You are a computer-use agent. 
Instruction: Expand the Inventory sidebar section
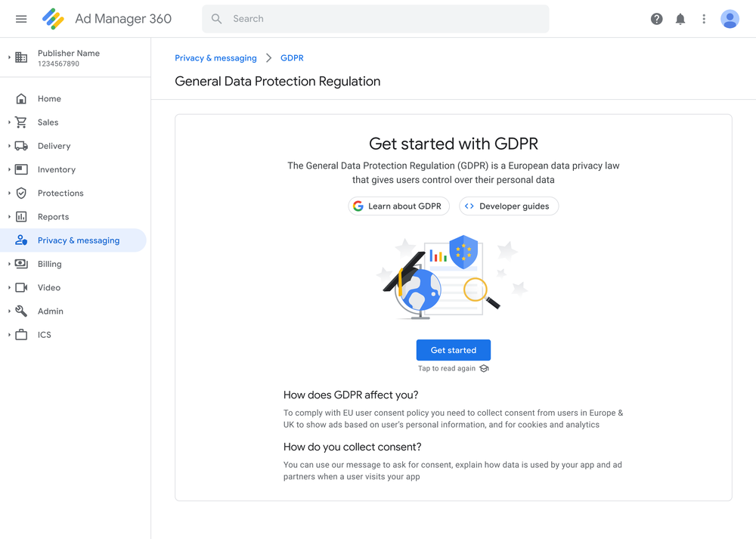10,169
